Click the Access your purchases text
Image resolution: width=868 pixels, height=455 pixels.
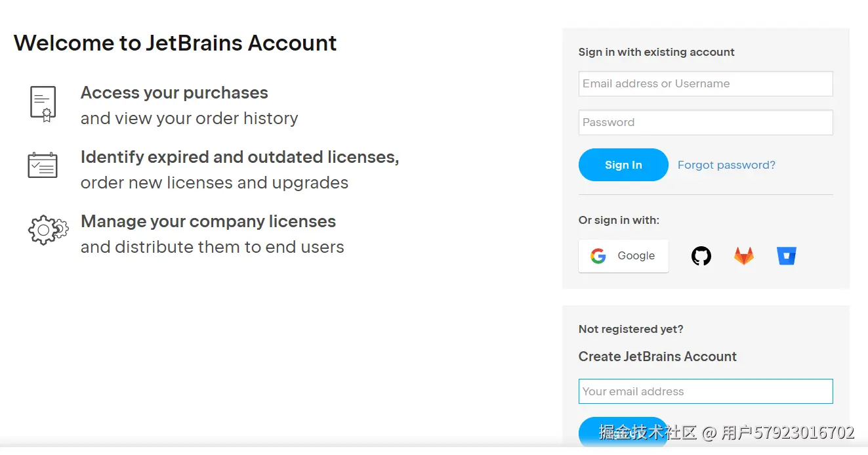point(174,93)
